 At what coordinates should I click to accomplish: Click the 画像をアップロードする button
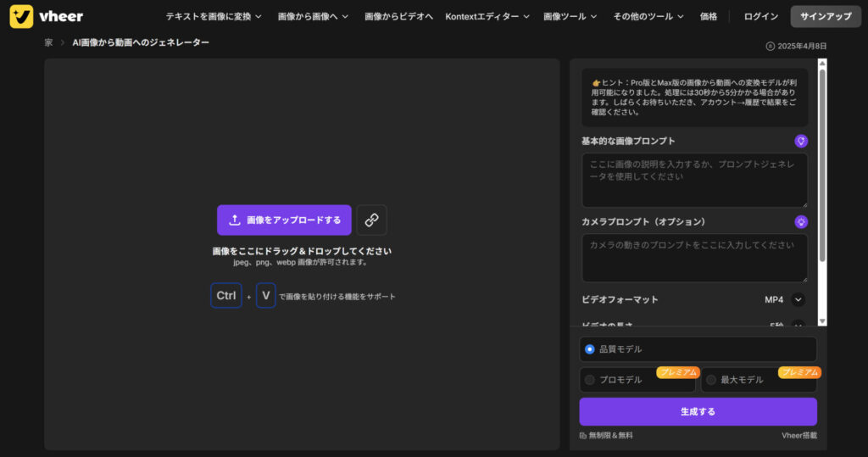click(284, 220)
